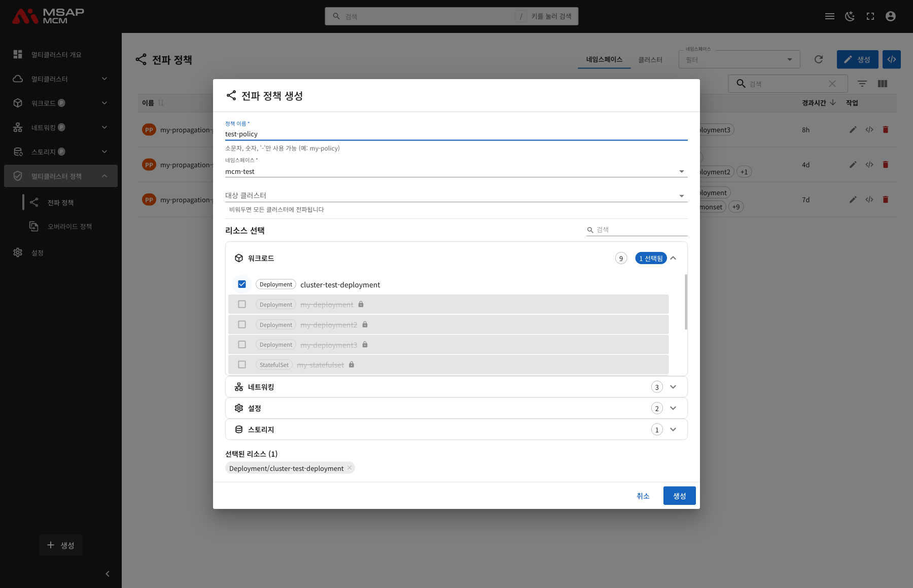
Task: Click the hamburger menu icon
Action: point(830,16)
